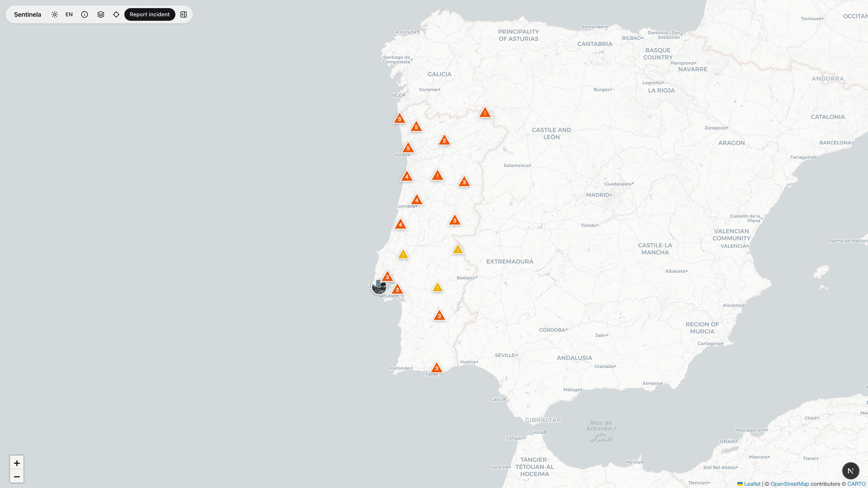This screenshot has height=488, width=868.
Task: Toggle light/dark theme sun icon
Action: pos(54,14)
